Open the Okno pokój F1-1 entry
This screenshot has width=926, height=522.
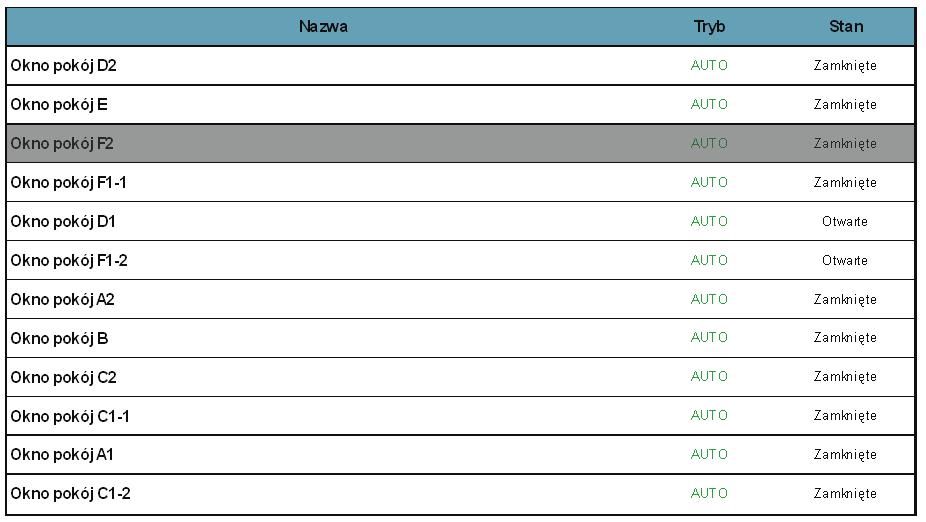(x=461, y=182)
